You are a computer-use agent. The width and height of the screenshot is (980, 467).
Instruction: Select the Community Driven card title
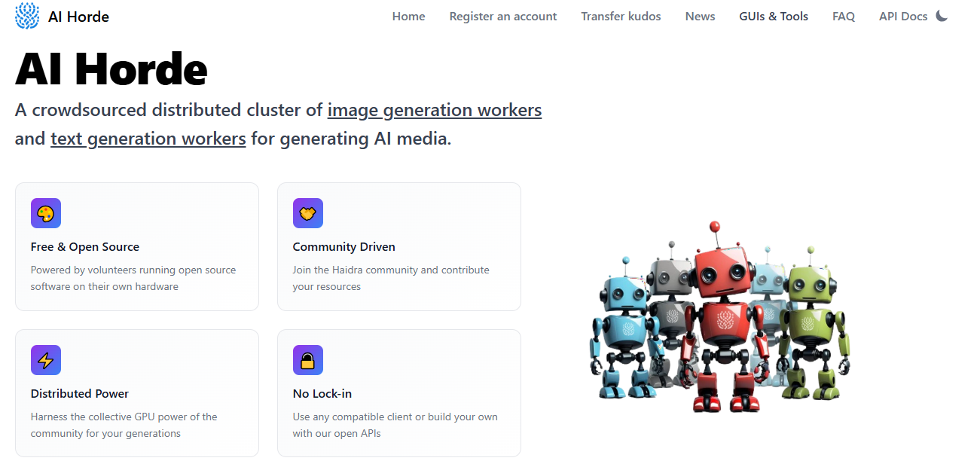343,247
